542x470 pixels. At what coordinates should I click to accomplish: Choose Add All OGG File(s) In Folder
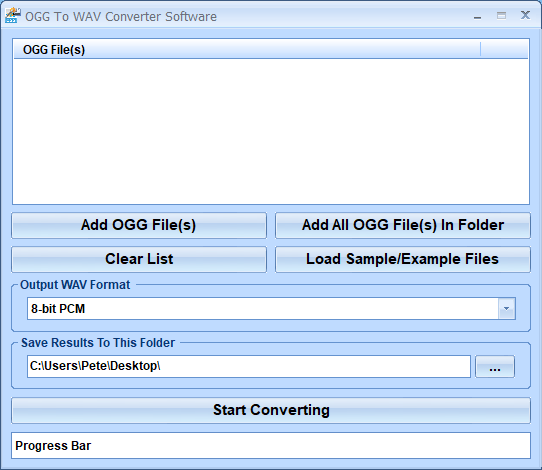[403, 225]
